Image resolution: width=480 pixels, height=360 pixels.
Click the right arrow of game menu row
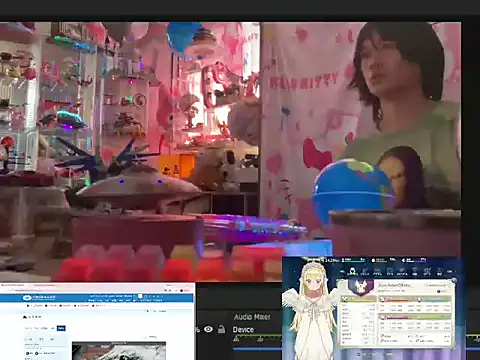pyautogui.click(x=449, y=271)
